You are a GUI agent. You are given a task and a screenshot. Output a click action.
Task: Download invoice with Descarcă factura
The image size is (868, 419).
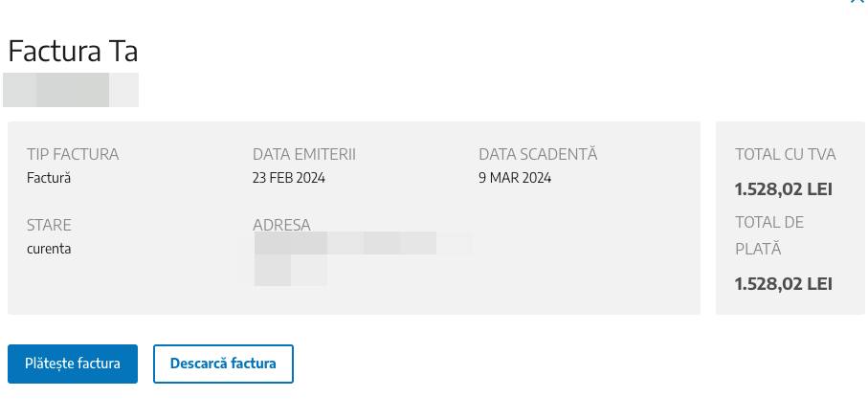(x=223, y=364)
